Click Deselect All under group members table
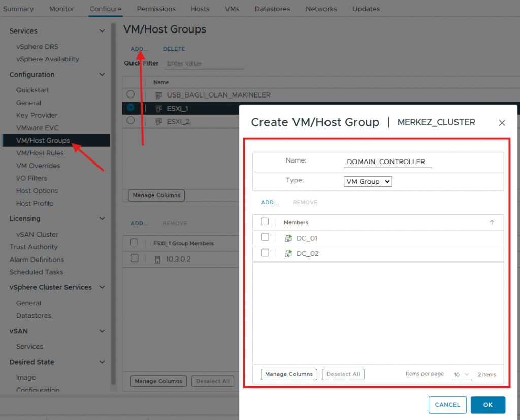The image size is (520, 420). [213, 381]
